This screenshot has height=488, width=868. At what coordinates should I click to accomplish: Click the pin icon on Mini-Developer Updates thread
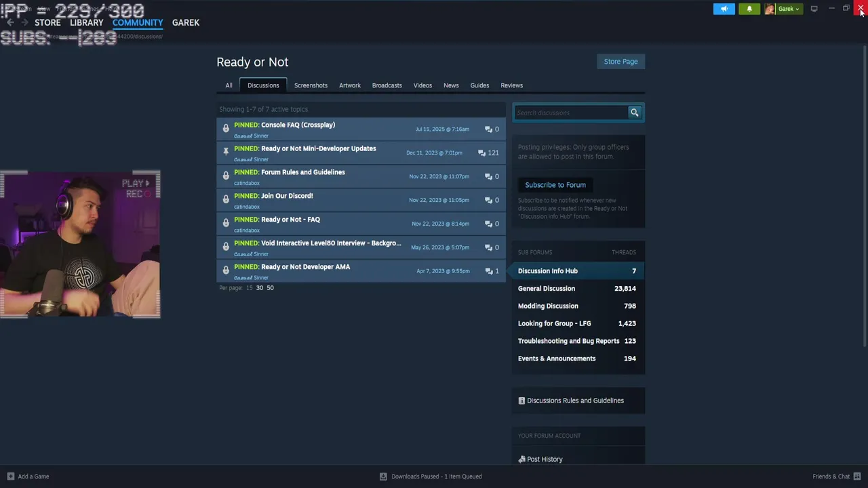click(226, 152)
